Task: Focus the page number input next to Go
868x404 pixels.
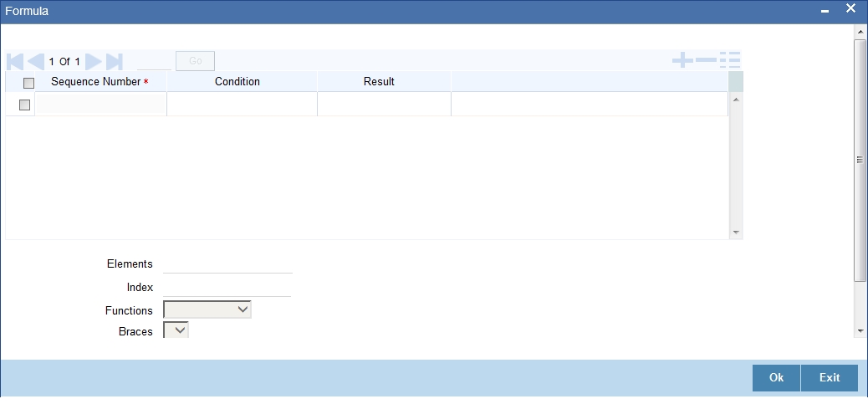Action: coord(155,61)
